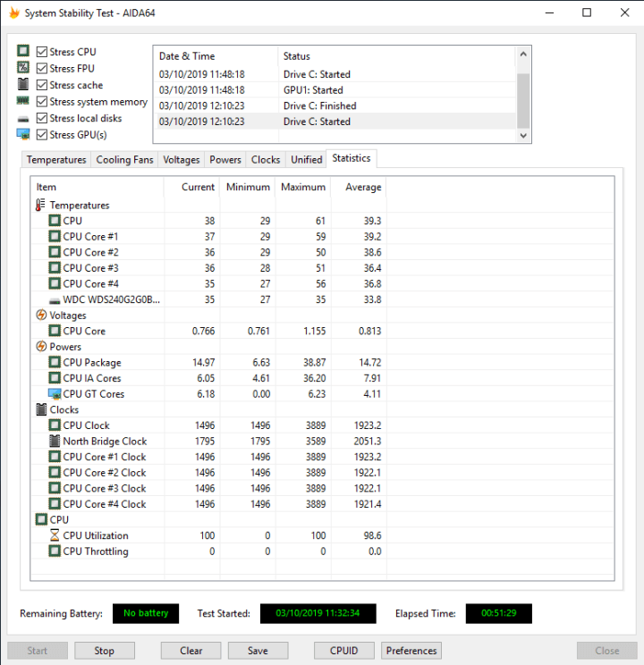
Task: Click the Powers lightning icon
Action: pyautogui.click(x=41, y=347)
